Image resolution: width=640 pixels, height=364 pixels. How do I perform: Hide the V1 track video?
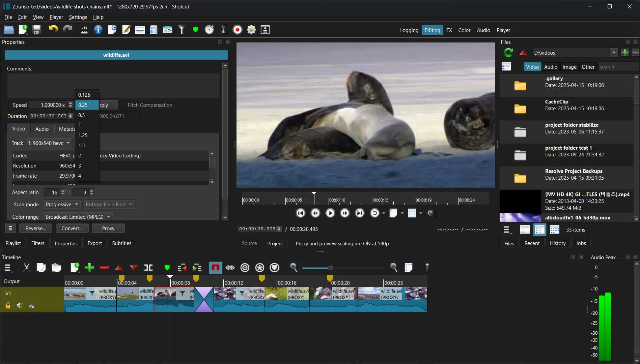[32, 305]
